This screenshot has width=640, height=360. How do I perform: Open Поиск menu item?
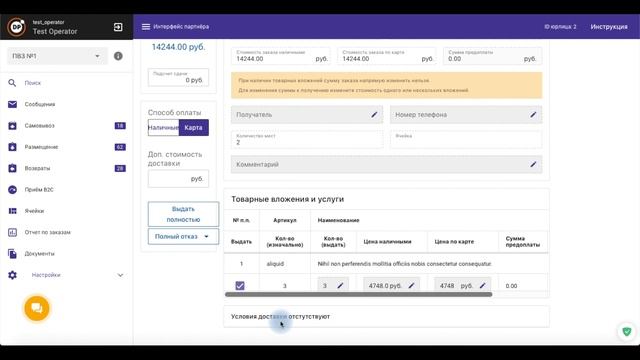[x=33, y=83]
